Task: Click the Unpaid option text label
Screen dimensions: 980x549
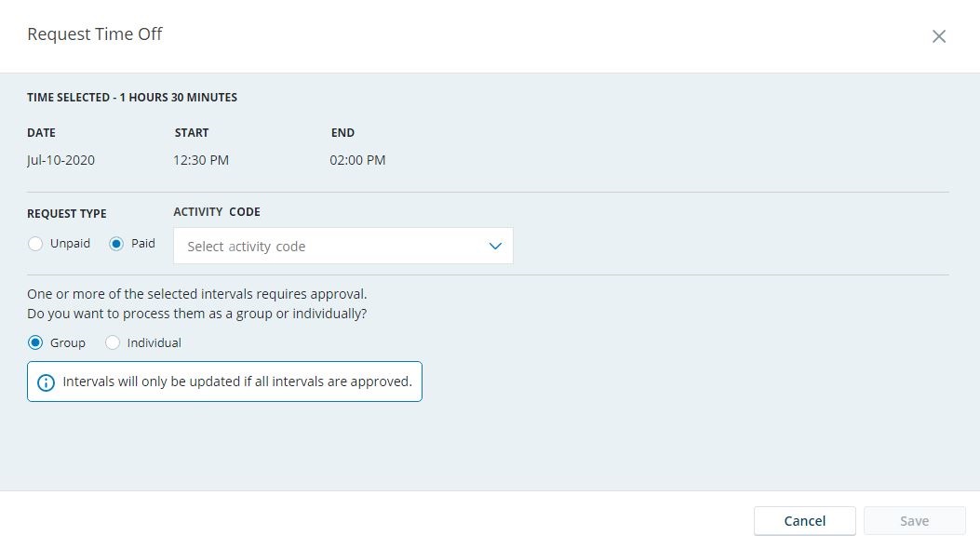Action: coord(70,244)
